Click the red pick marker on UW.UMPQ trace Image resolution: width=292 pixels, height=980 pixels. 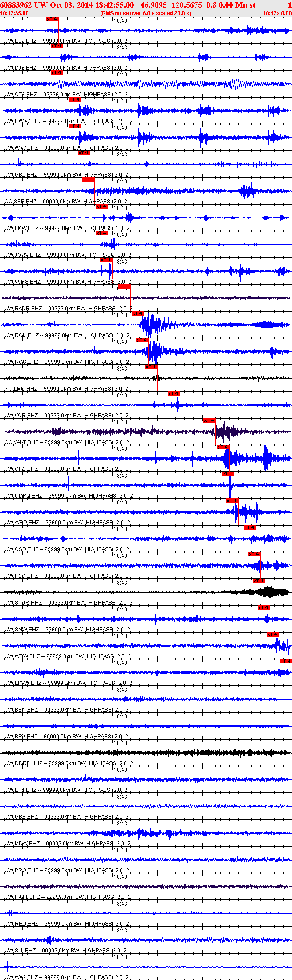click(x=227, y=474)
